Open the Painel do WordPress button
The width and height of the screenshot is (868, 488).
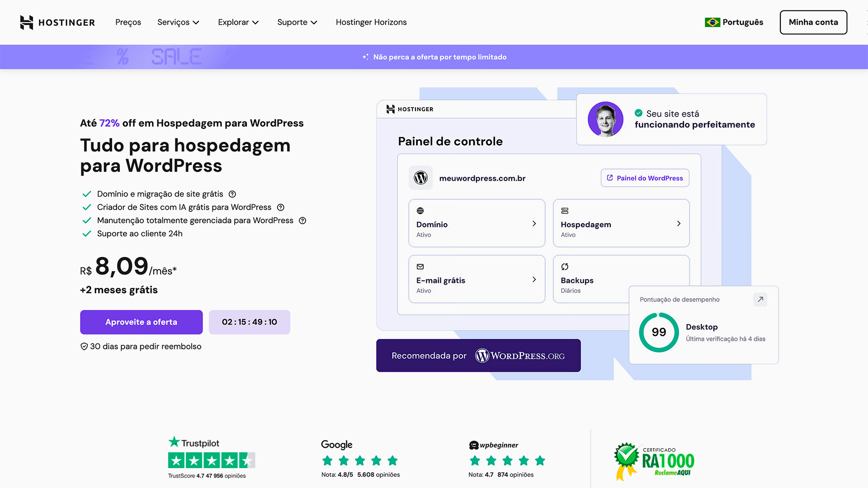645,178
